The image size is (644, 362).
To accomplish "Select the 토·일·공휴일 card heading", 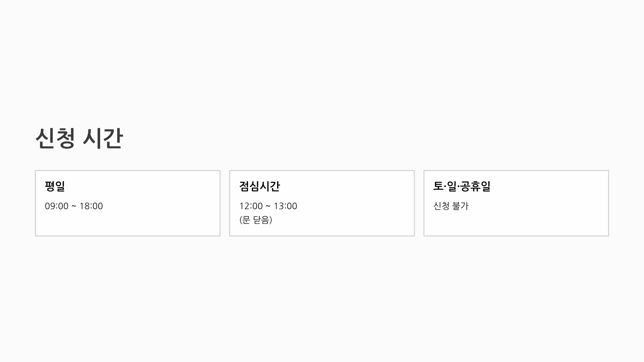I will (x=462, y=186).
